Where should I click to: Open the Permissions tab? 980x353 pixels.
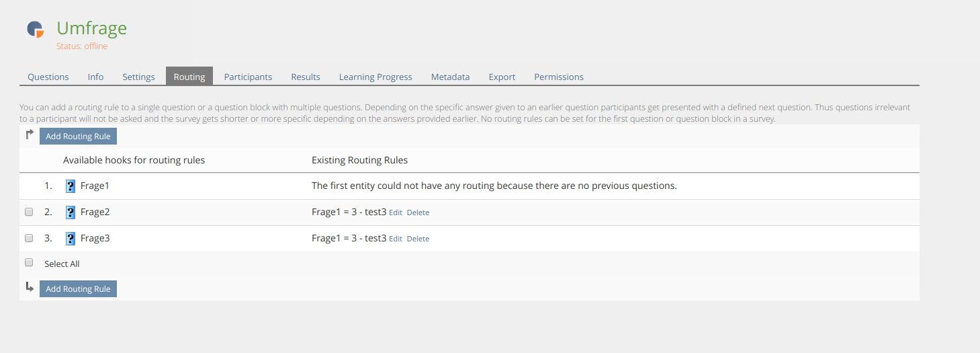click(x=559, y=77)
